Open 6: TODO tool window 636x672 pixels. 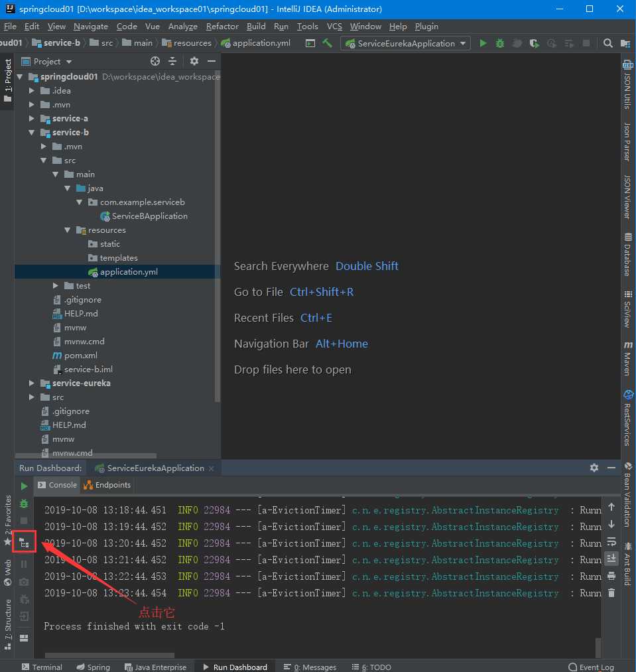point(371,667)
